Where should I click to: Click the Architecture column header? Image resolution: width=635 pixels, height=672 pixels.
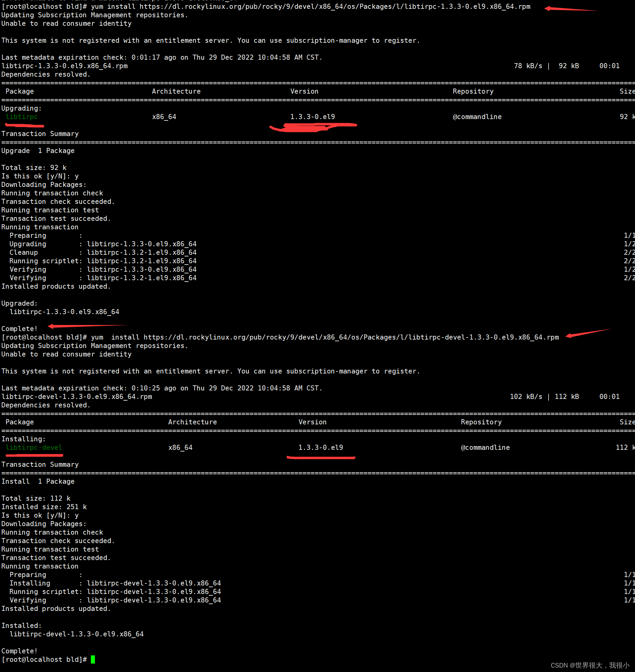[x=176, y=91]
